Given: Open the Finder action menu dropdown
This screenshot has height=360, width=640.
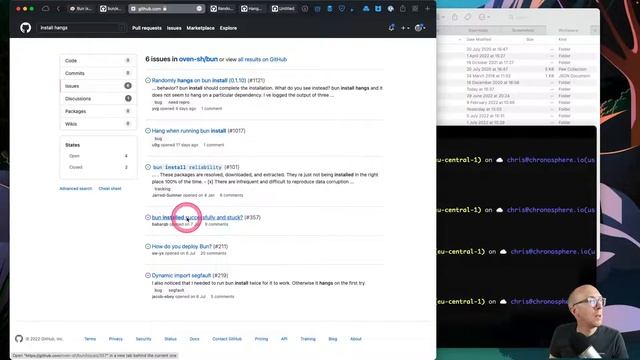Looking at the screenshot, I should [x=484, y=17].
